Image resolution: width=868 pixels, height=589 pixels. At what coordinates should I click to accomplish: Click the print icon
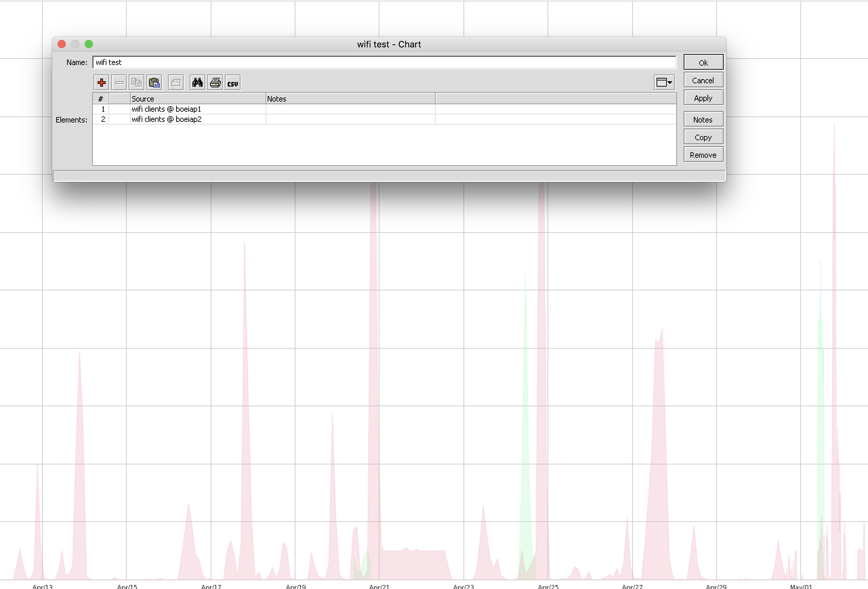[215, 83]
